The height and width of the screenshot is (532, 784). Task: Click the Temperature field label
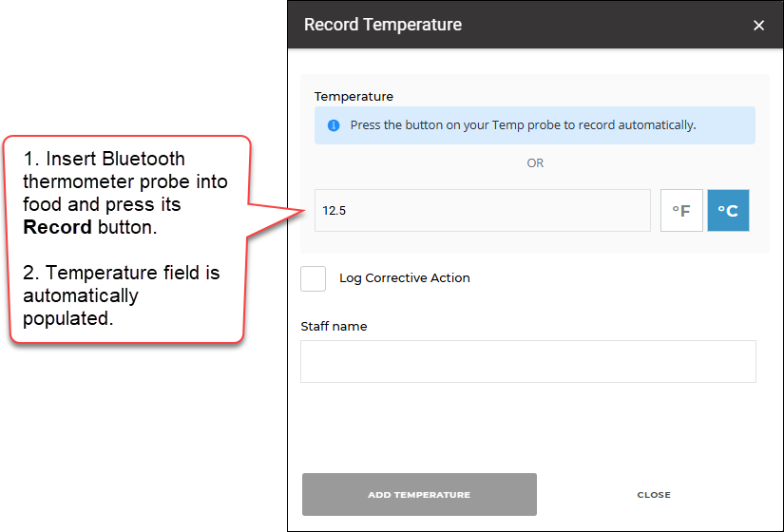(x=354, y=97)
